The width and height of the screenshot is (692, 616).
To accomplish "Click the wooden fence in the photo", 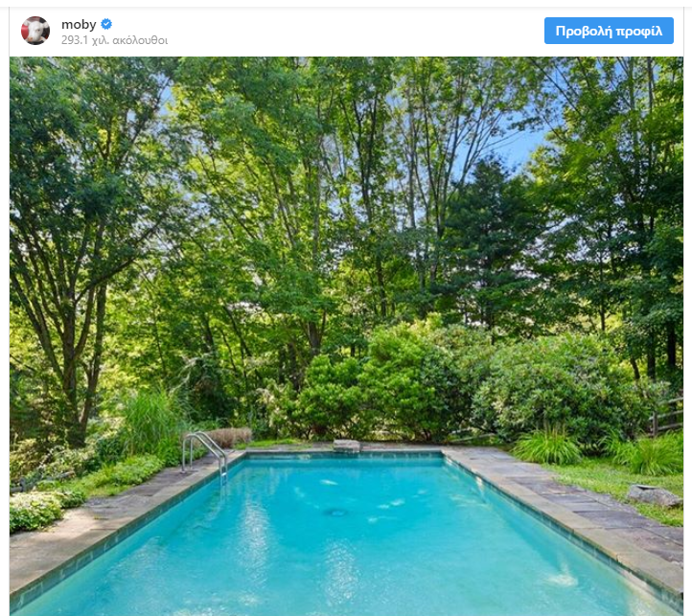I will [666, 416].
